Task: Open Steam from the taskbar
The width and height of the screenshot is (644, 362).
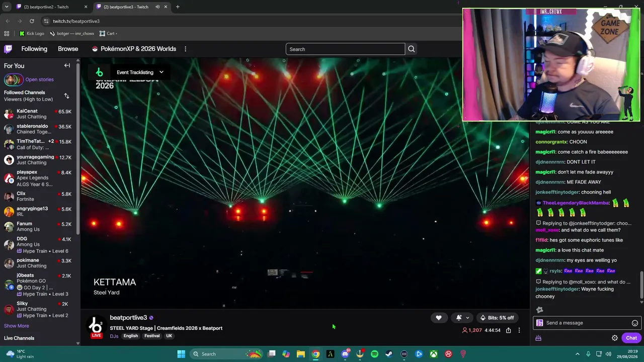Action: [389, 354]
